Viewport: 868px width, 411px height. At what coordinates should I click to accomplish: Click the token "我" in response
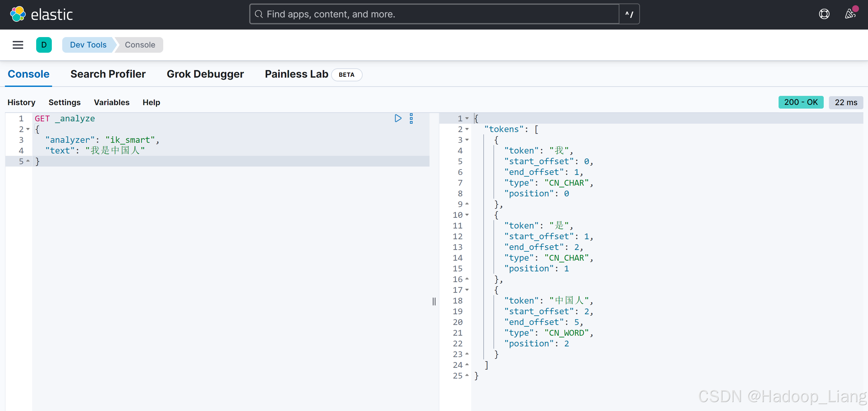559,150
